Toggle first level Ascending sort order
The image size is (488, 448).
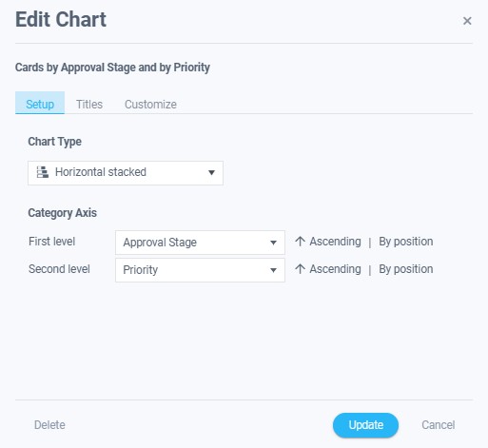tap(335, 242)
